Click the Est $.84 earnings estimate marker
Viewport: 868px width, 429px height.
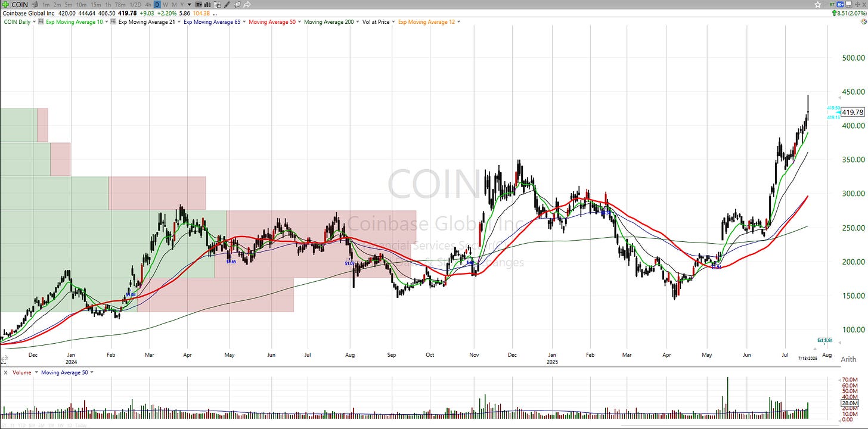coord(824,340)
